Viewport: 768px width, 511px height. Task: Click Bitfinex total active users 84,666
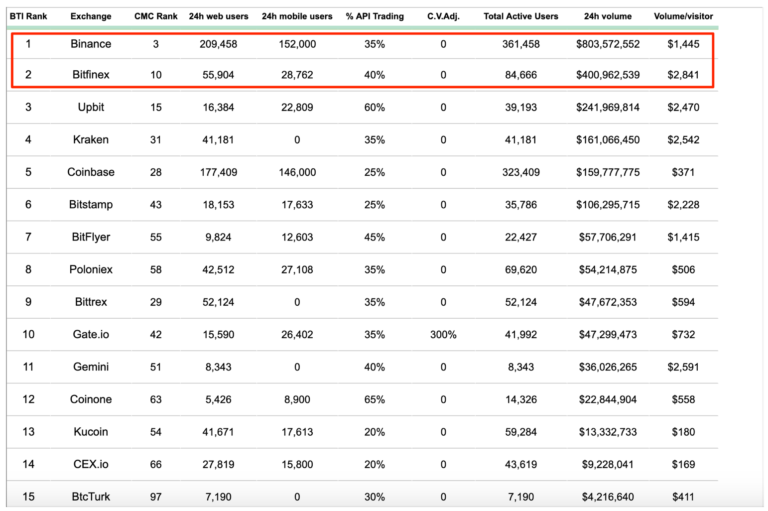point(521,75)
